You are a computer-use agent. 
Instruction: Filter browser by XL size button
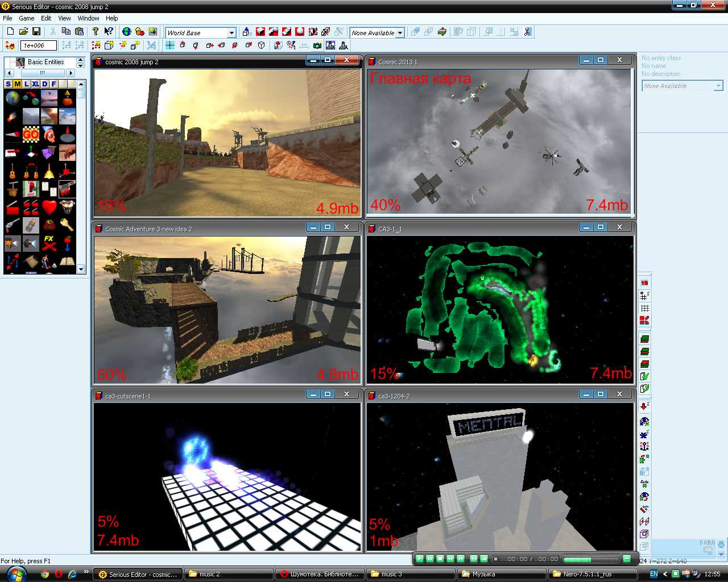[35, 84]
